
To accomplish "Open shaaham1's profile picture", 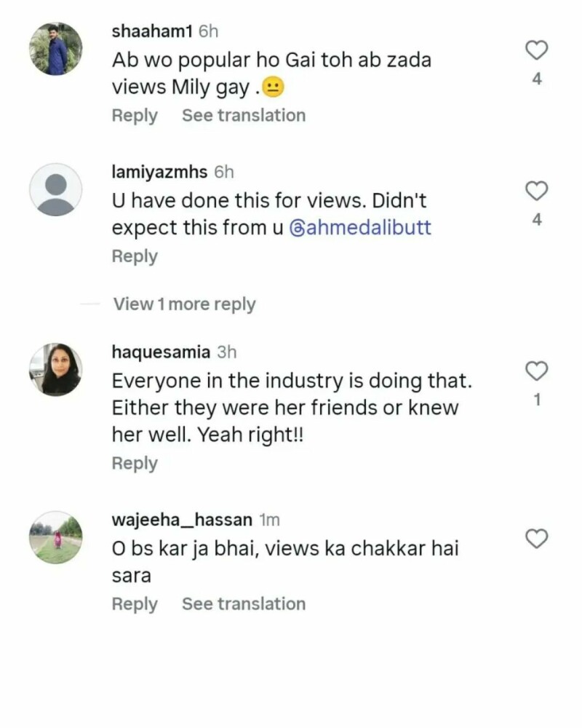I will [x=55, y=49].
